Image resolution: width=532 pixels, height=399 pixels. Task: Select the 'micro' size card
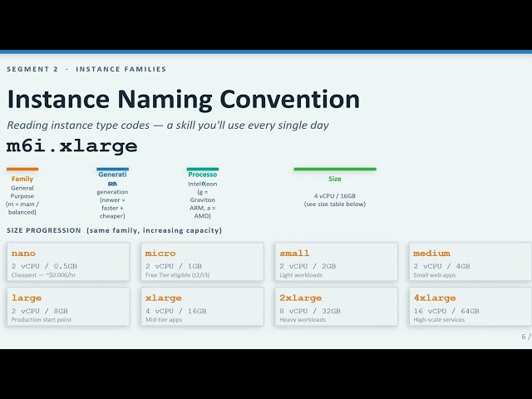coord(202,262)
